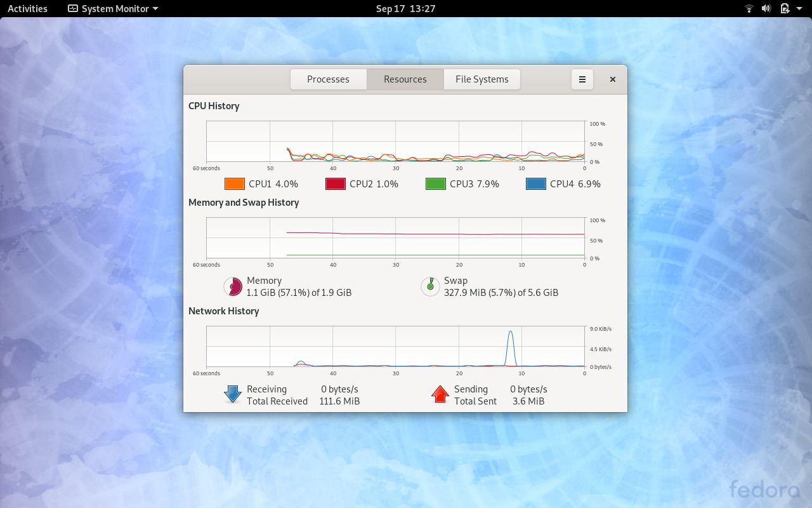Click System Monitor app icon in top bar
This screenshot has width=812, height=508.
[x=73, y=9]
